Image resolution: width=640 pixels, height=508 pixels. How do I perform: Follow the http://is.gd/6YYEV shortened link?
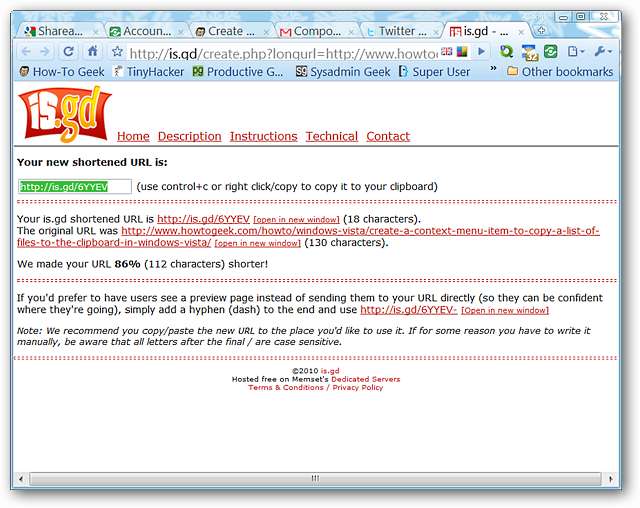click(203, 219)
